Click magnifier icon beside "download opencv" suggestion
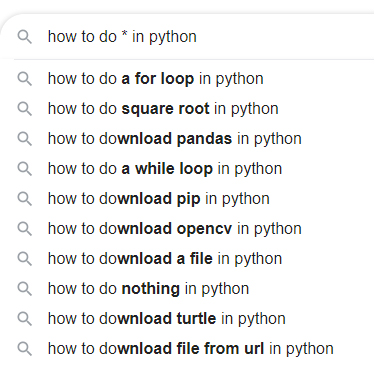This screenshot has width=375, height=371. click(25, 229)
